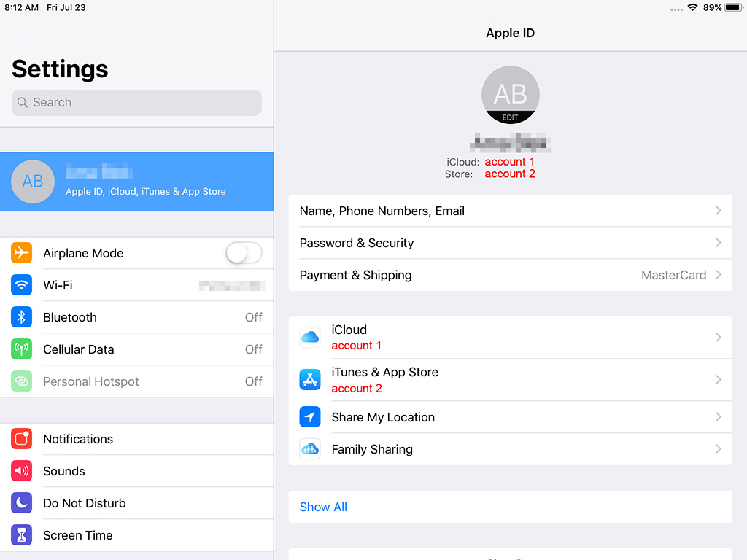The height and width of the screenshot is (560, 747).
Task: Tap the Bluetooth Off status
Action: click(x=253, y=317)
